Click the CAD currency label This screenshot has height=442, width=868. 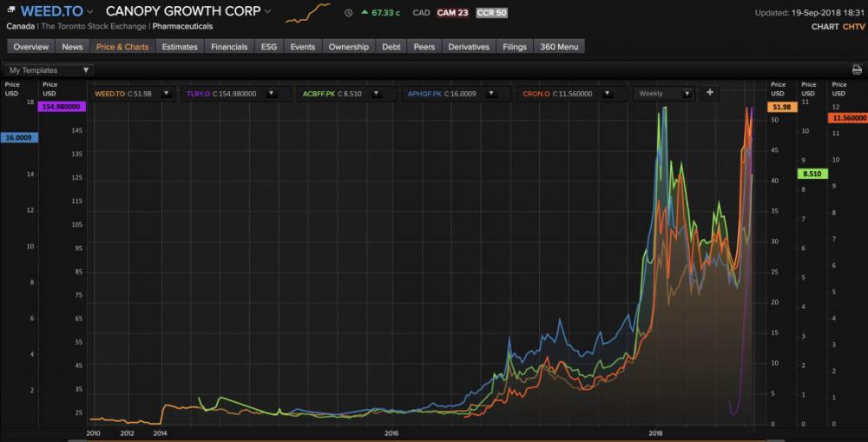coord(421,13)
